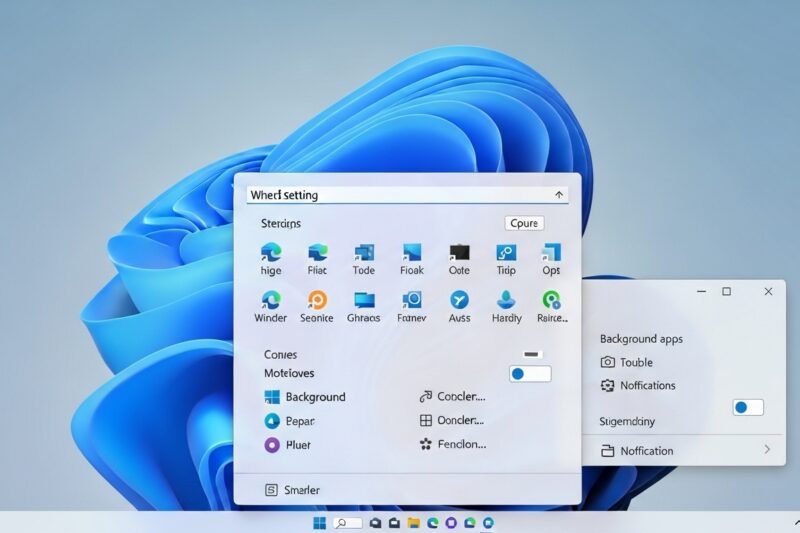Click the folder icon beside Noffication

tap(607, 450)
